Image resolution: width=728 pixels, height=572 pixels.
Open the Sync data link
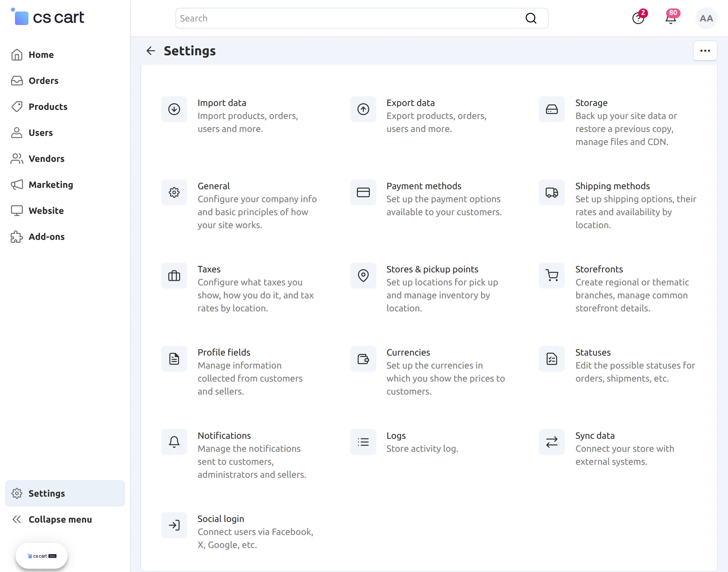tap(595, 436)
